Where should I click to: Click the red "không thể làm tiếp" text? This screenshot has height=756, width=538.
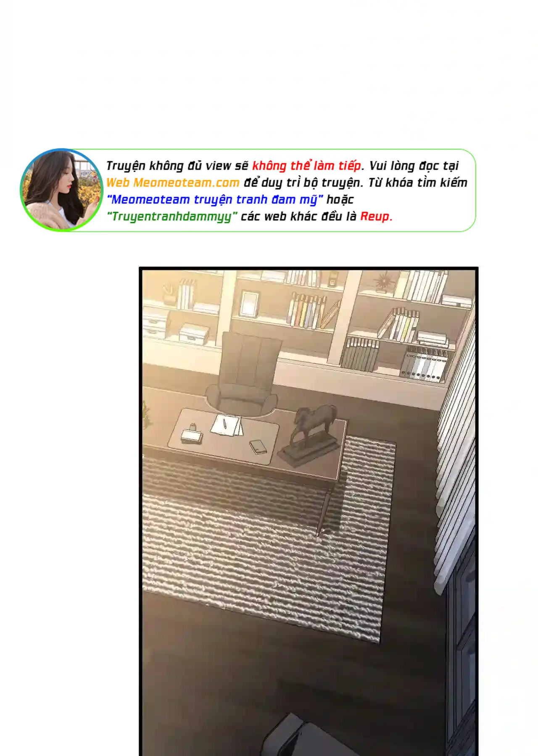pos(306,165)
